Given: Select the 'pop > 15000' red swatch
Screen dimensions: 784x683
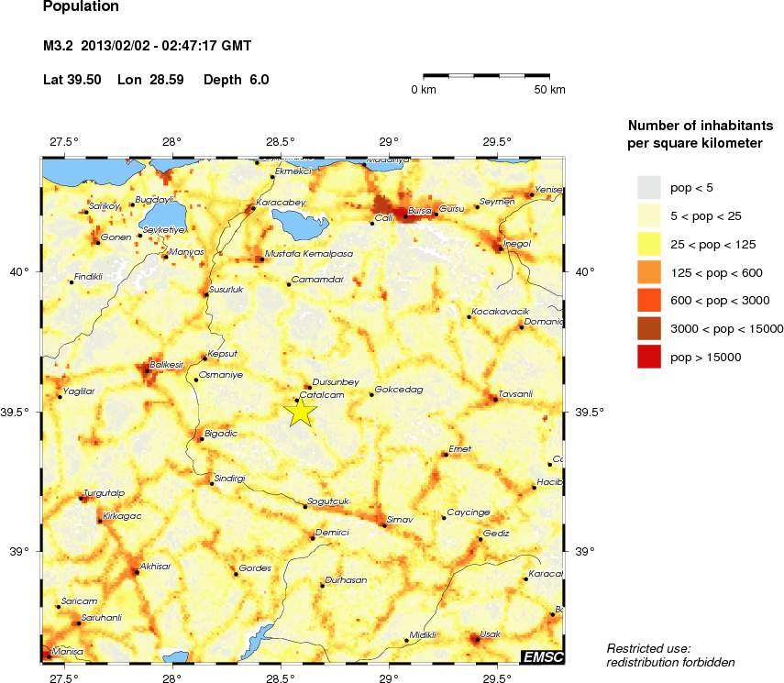Looking at the screenshot, I should 649,357.
